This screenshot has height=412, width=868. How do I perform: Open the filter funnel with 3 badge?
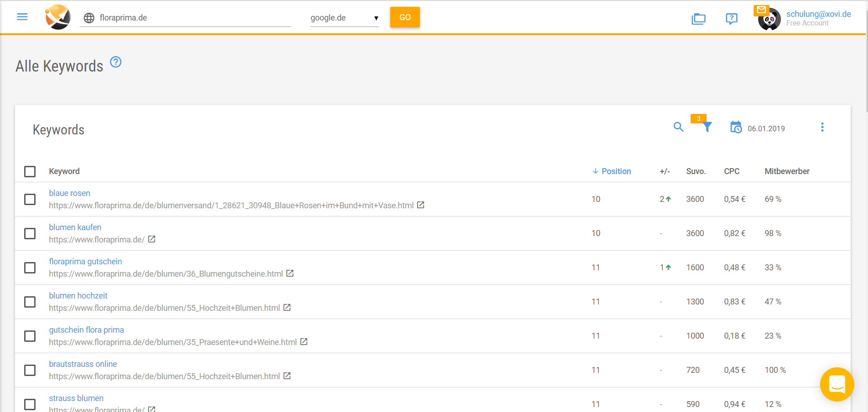707,126
